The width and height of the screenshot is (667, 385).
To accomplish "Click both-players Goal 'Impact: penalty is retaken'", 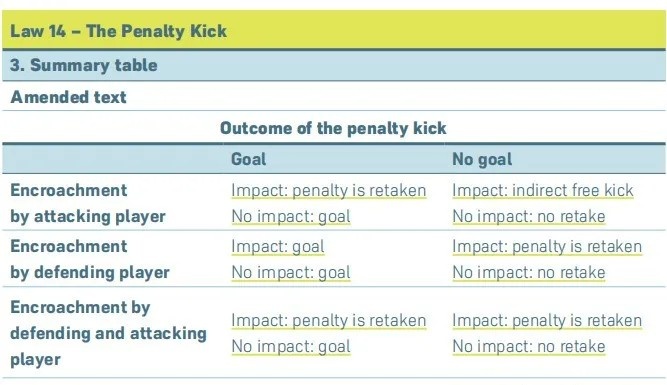I will point(329,321).
